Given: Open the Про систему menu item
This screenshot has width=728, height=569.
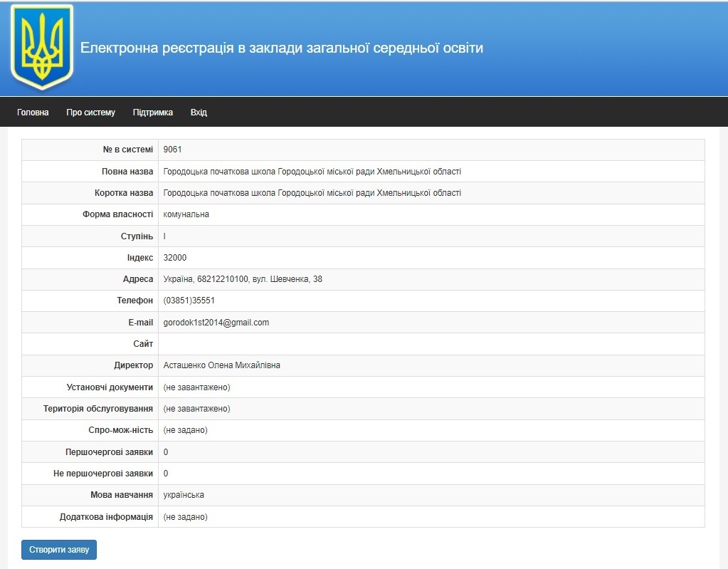Looking at the screenshot, I should pyautogui.click(x=90, y=113).
